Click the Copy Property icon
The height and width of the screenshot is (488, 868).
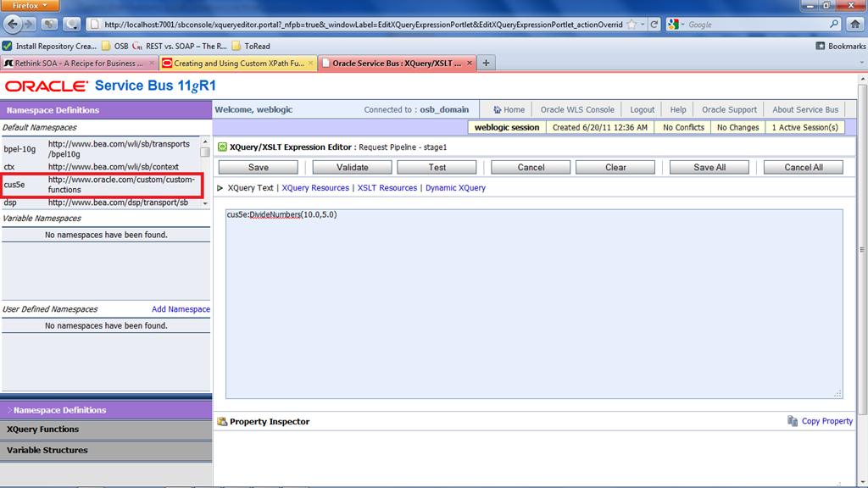793,421
